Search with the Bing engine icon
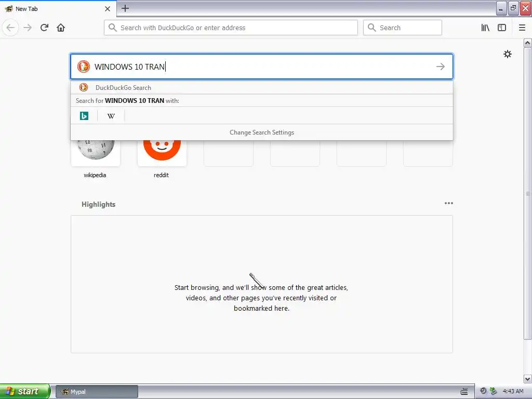 point(84,116)
